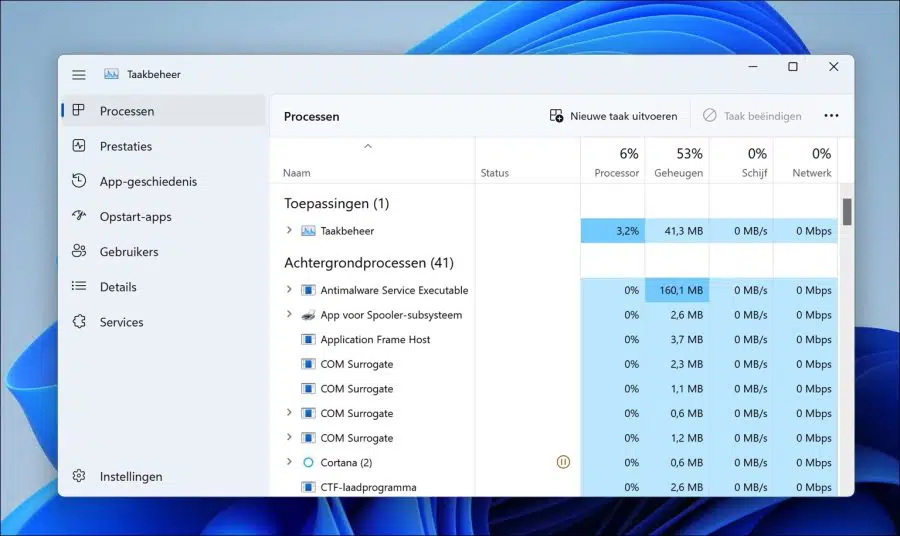The image size is (900, 536).
Task: Collapse sort arrow above Naam column
Action: coord(368,146)
